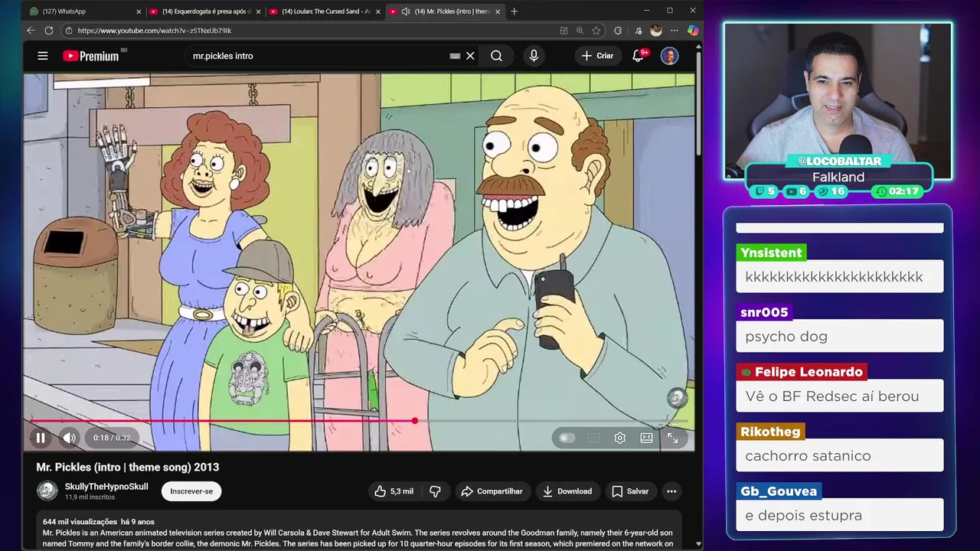Share the video via Compartilhar
Viewport: 980px width, 551px height.
492,491
